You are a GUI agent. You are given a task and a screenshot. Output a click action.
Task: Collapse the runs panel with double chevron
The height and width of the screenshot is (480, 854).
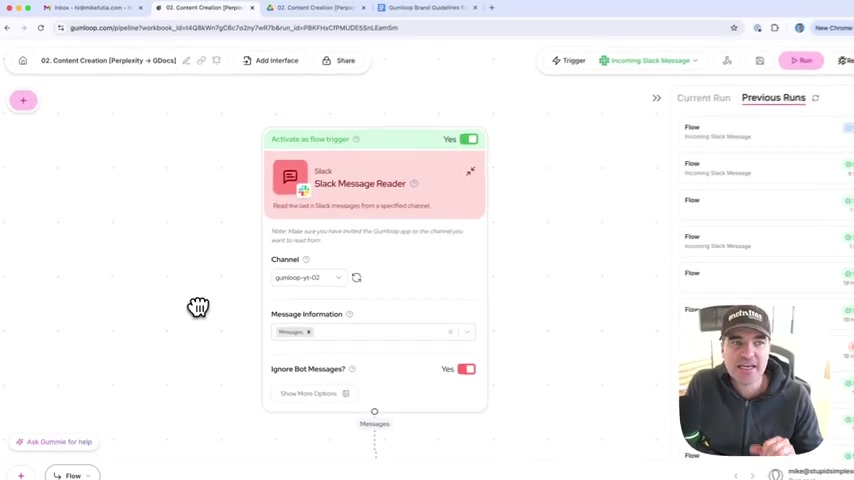656,98
